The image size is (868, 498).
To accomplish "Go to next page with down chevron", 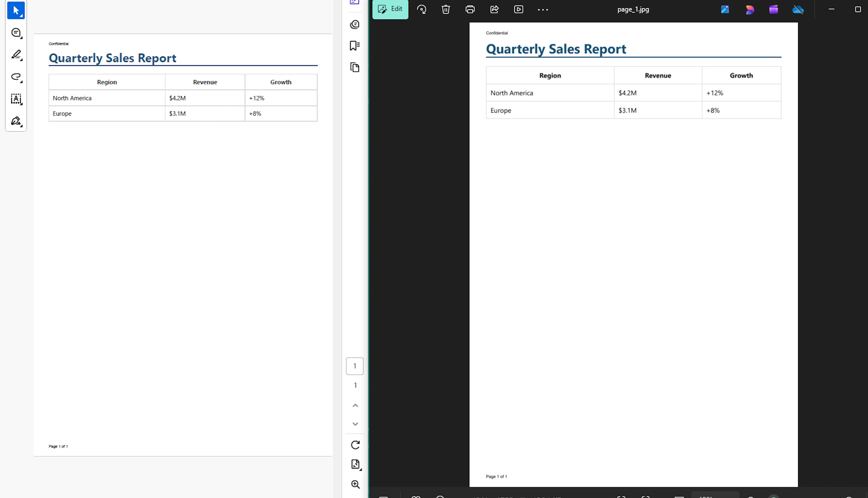I will (x=355, y=424).
